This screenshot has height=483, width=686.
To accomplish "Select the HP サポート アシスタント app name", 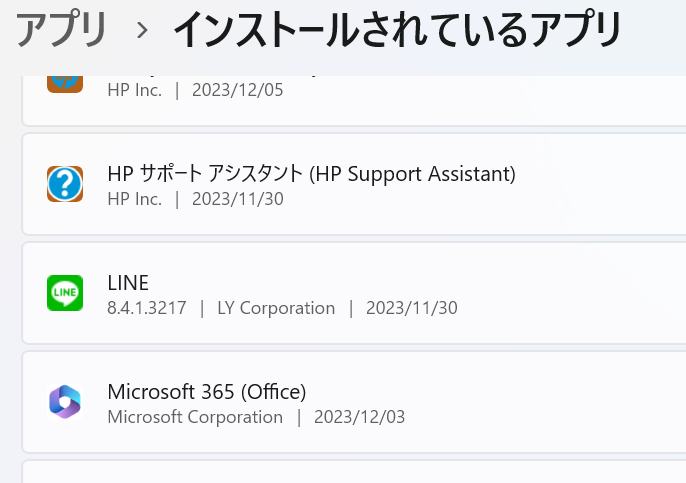I will (x=312, y=174).
